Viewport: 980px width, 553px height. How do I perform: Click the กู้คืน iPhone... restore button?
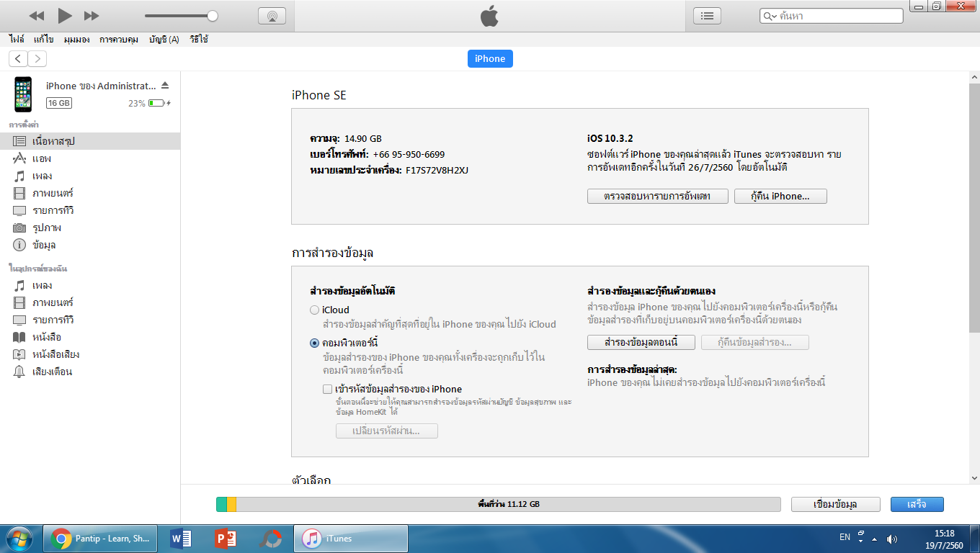tap(780, 196)
